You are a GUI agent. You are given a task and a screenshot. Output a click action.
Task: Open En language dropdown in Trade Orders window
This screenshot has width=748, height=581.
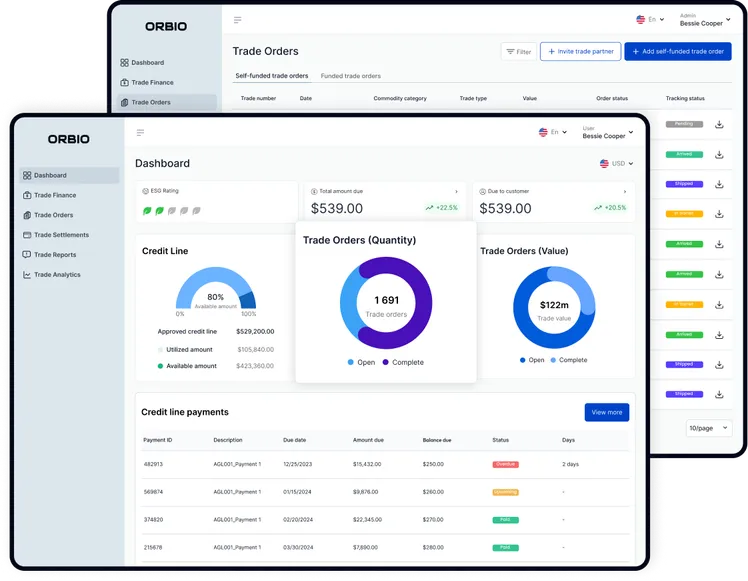[x=650, y=20]
